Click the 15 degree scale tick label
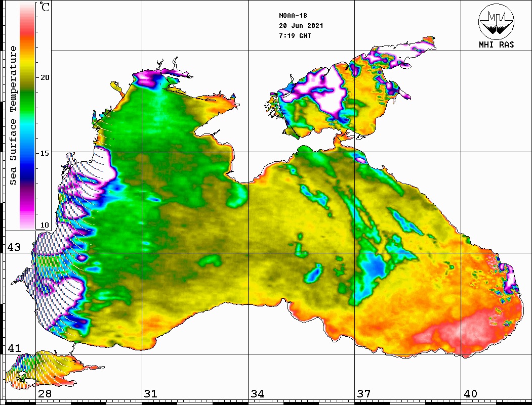Viewport: 532px width, 405px height. 45,153
